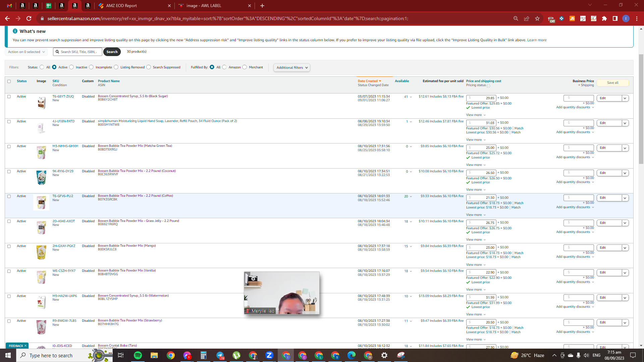Share this page via share icon
The height and width of the screenshot is (362, 644).
pyautogui.click(x=527, y=18)
